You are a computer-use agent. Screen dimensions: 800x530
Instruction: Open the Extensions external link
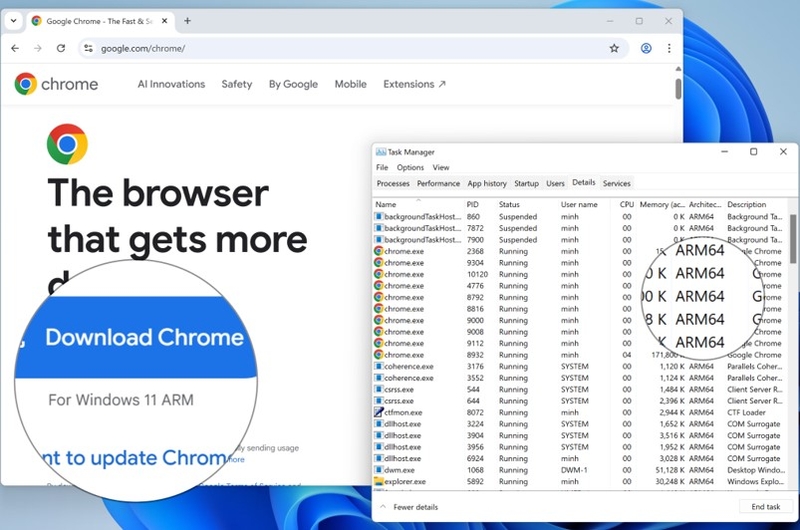pos(414,84)
